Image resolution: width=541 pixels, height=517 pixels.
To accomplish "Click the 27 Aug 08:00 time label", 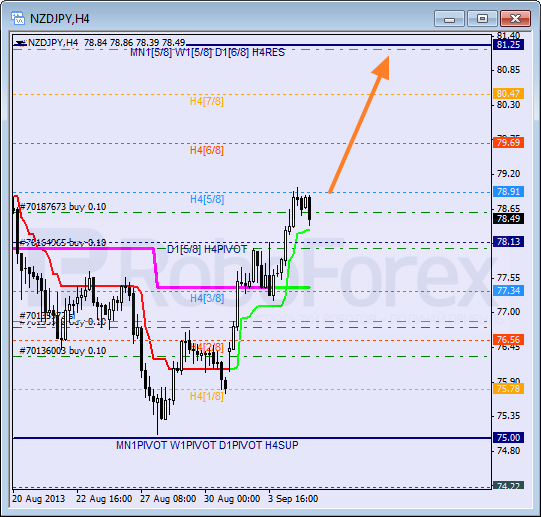I will 168,499.
